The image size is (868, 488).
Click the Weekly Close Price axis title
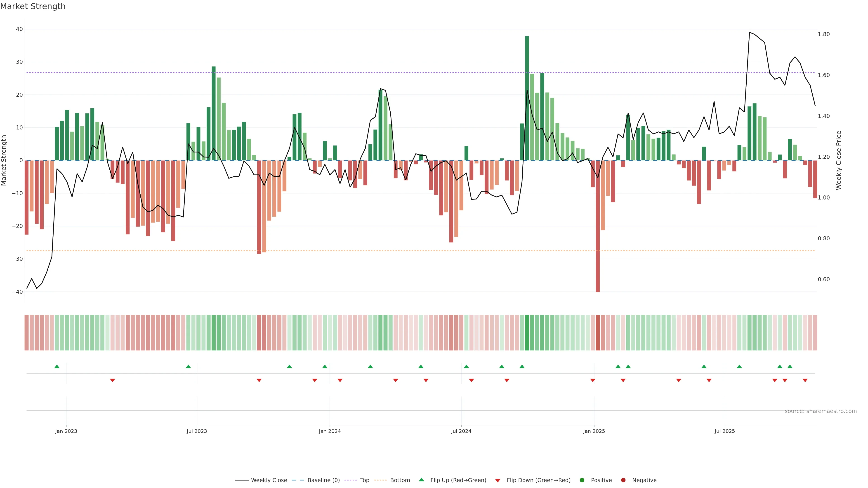[839, 160]
